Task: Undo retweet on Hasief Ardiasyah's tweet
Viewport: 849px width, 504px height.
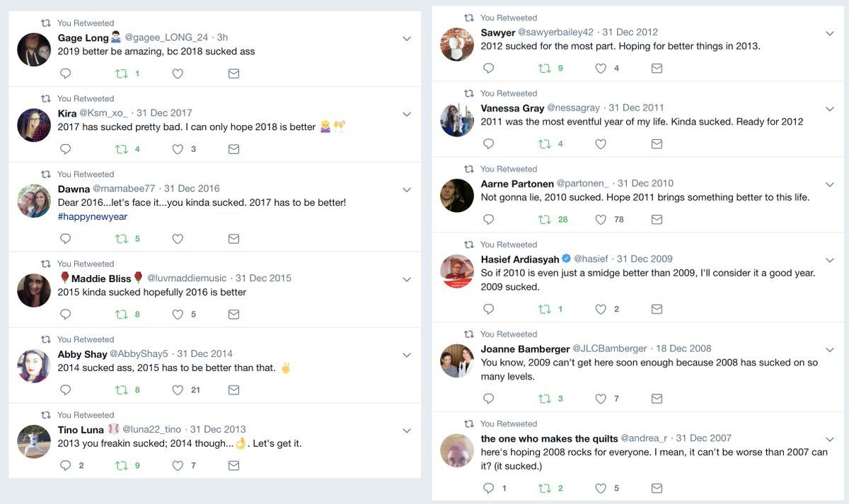Action: (545, 309)
